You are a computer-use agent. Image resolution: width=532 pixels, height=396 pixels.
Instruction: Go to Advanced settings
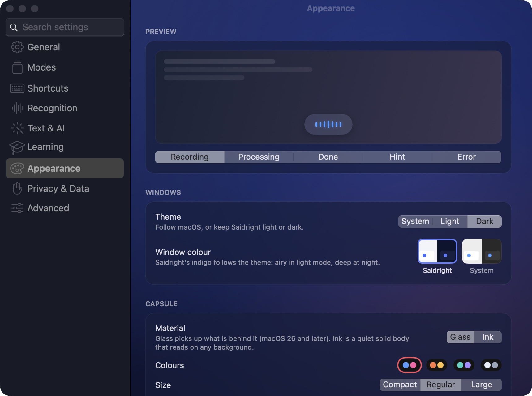tap(65, 208)
